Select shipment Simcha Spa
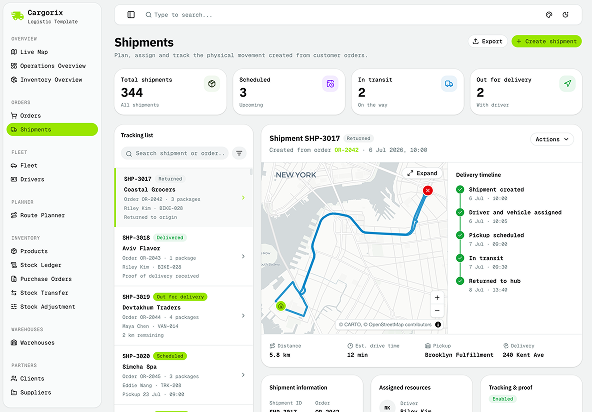This screenshot has height=412, width=592. pyautogui.click(x=183, y=375)
